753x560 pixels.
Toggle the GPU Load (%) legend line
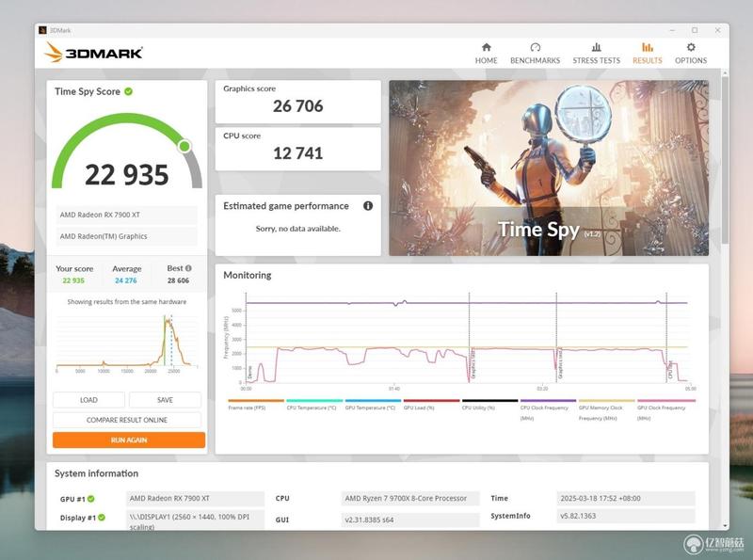coord(431,405)
